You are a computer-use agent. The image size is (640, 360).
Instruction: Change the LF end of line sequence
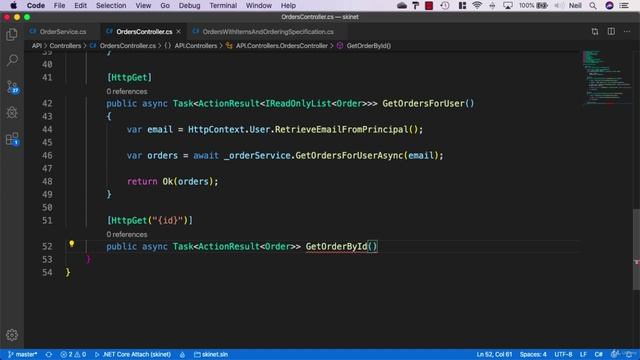583,354
